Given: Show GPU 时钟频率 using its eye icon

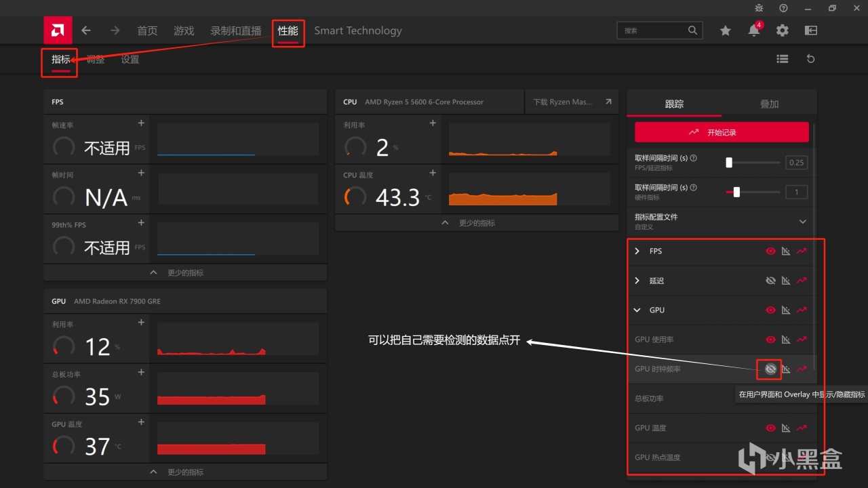Looking at the screenshot, I should 770,369.
